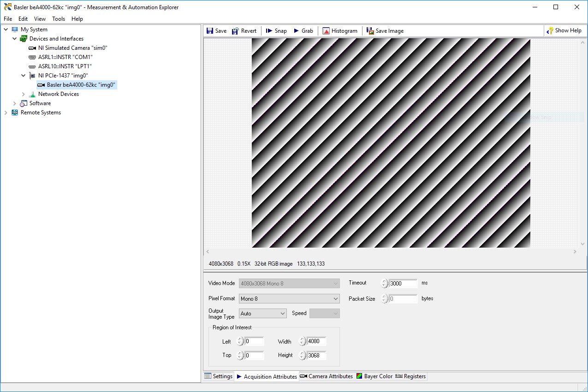Open the Output Image Type dropdown
Viewport: 588px width, 392px height.
pos(263,314)
